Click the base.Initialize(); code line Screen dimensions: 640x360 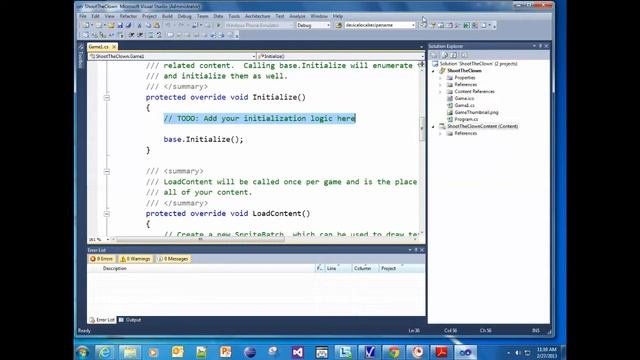point(203,140)
